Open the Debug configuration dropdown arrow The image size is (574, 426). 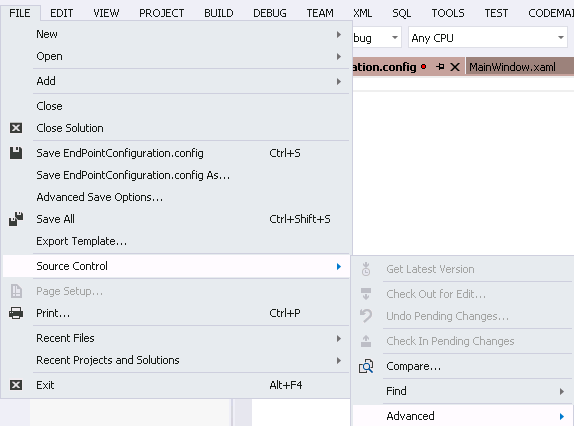point(395,38)
